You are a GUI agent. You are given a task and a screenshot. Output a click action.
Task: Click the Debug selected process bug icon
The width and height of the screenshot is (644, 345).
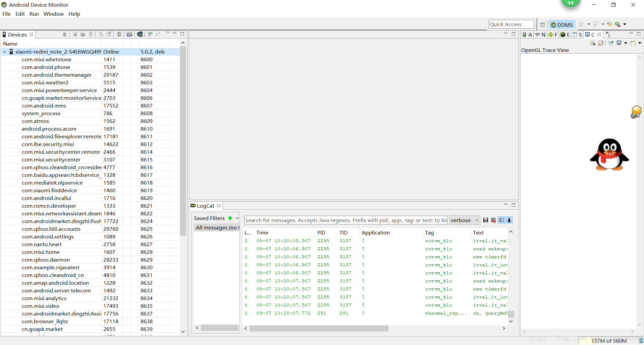pyautogui.click(x=65, y=34)
